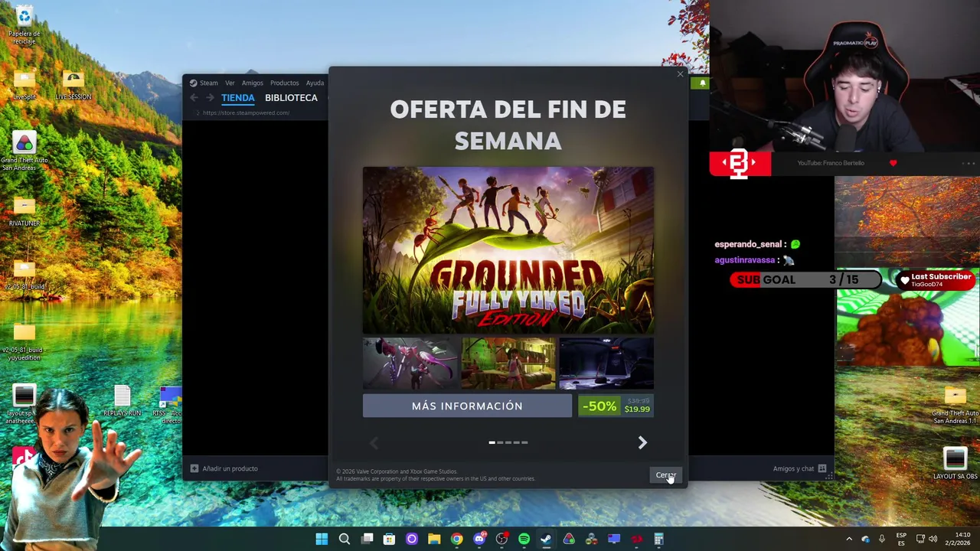Open the LIVE SESSION desktop folder
980x551 pixels.
(x=73, y=86)
